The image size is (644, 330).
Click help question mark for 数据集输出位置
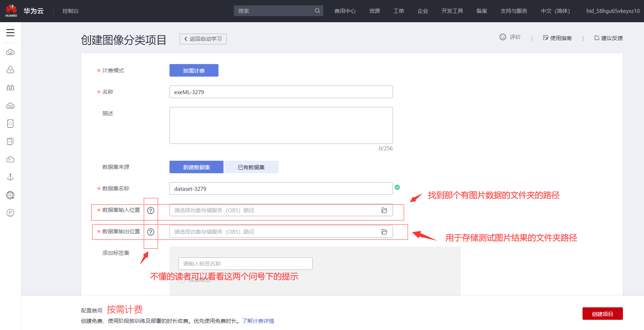coord(151,232)
